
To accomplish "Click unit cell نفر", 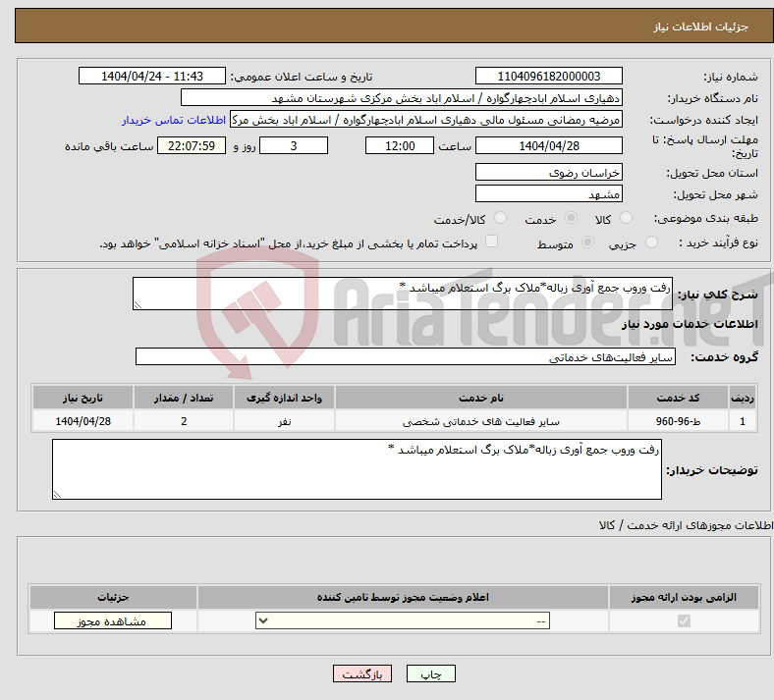I will 284,421.
